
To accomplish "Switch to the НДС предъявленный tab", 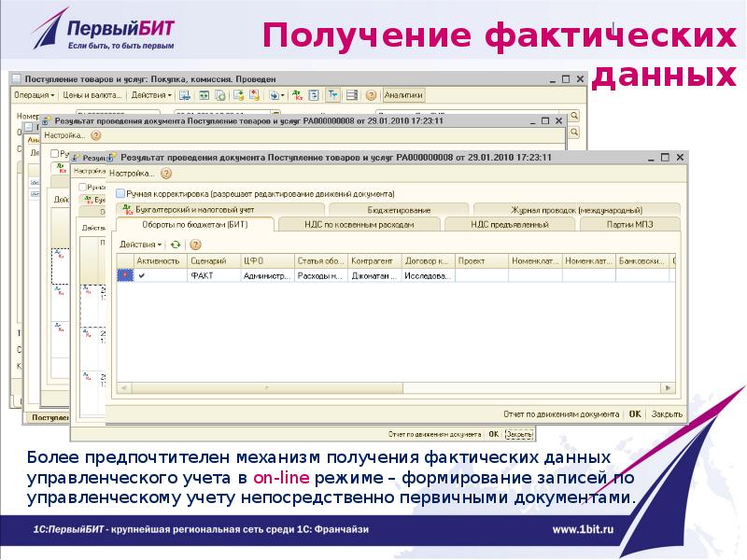I will 509,224.
